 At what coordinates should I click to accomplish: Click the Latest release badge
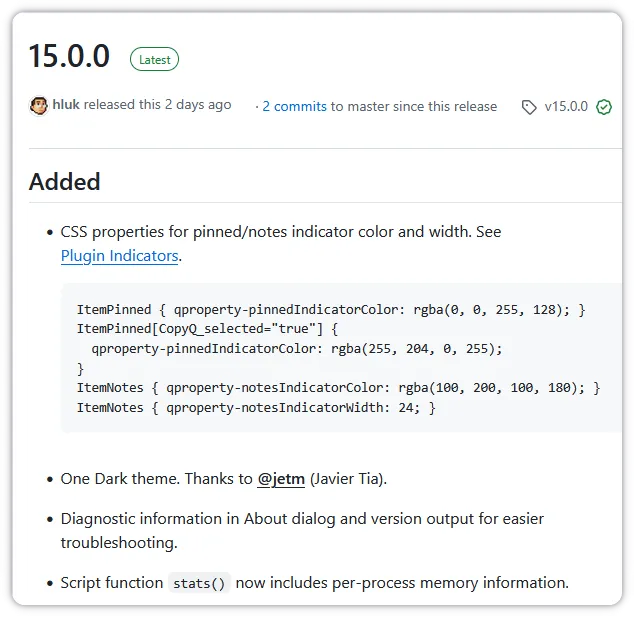(154, 59)
